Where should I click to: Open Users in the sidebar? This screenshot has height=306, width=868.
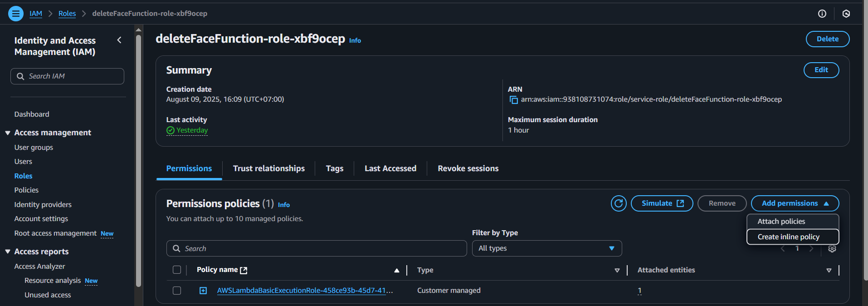(x=23, y=162)
